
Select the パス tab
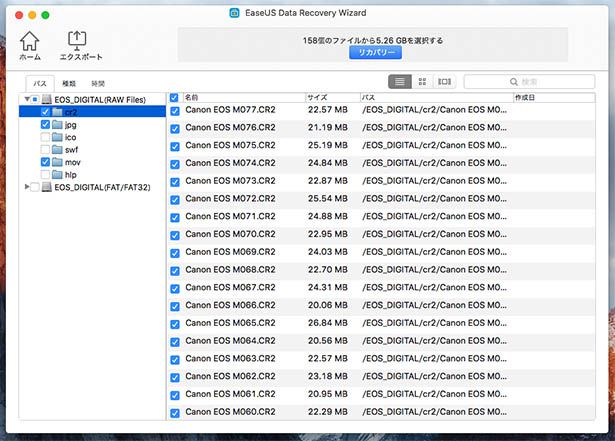[40, 84]
